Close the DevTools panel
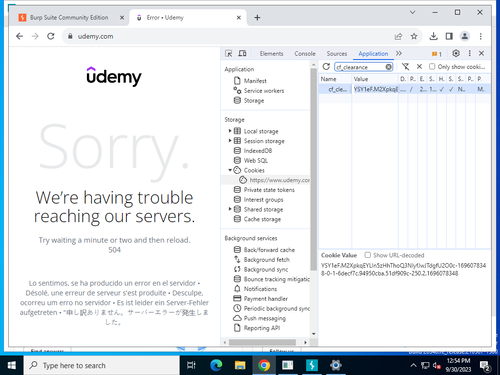 481,53
